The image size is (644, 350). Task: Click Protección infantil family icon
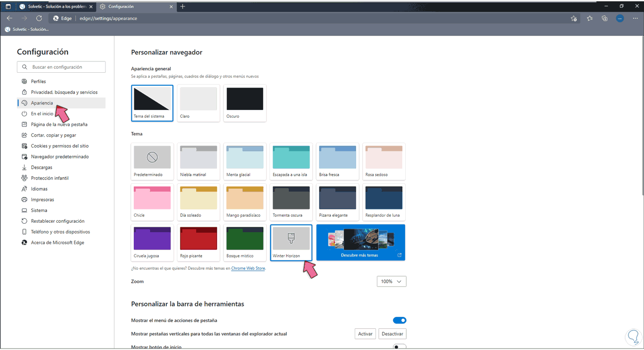24,178
